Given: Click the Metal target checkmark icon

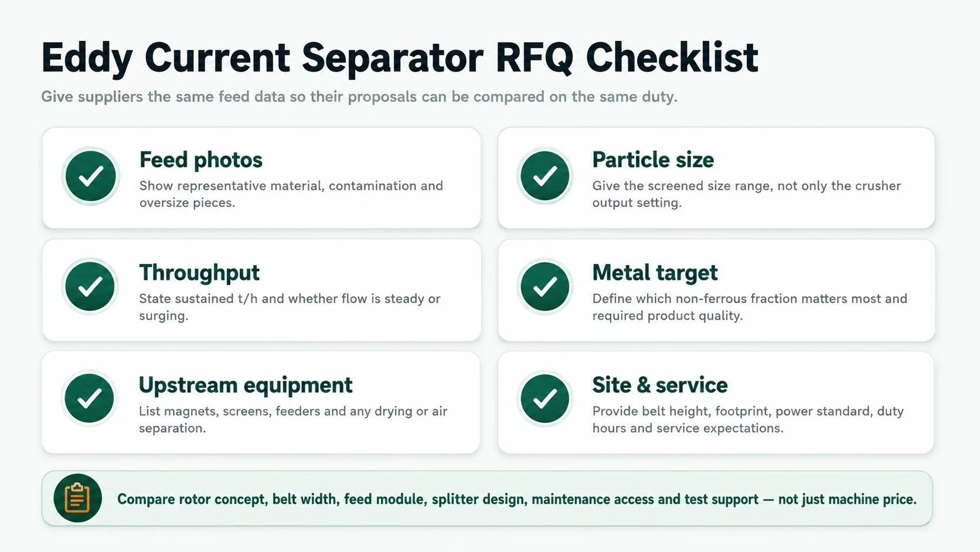Looking at the screenshot, I should pyautogui.click(x=545, y=286).
